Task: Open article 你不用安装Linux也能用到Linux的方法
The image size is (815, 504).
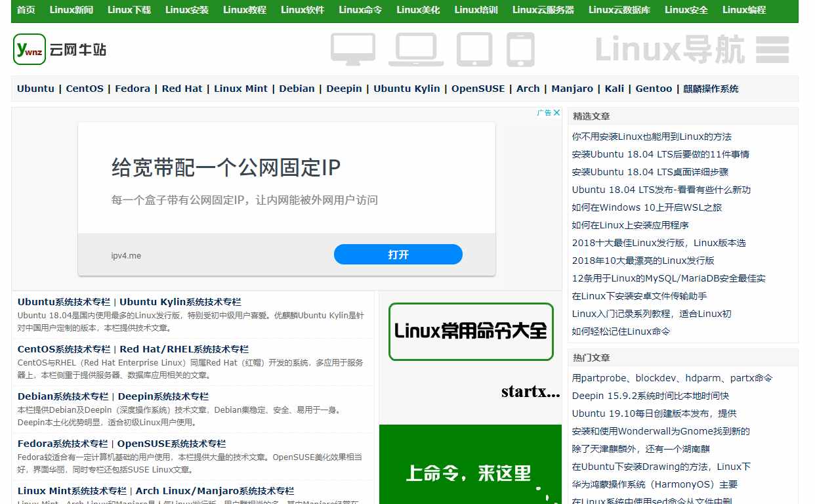Action: (x=652, y=136)
